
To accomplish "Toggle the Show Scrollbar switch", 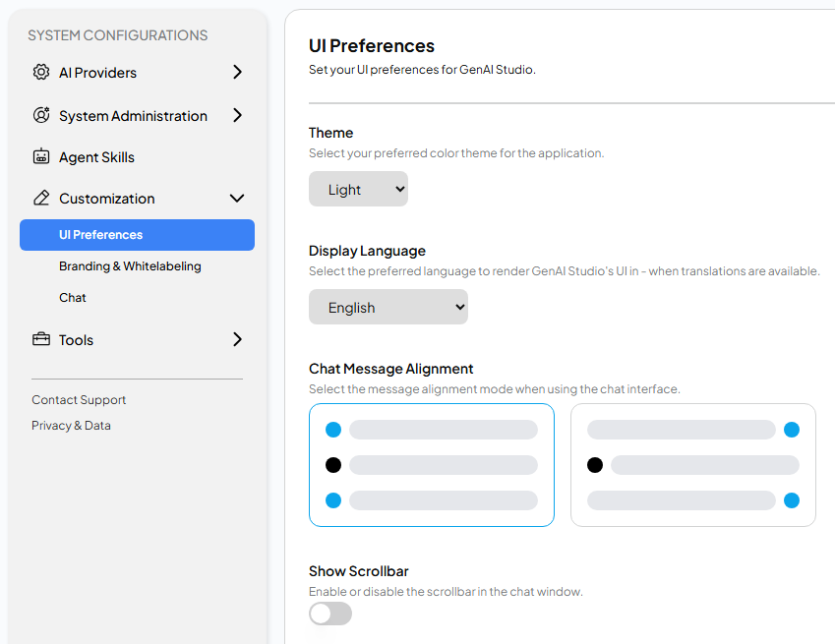I will (330, 614).
